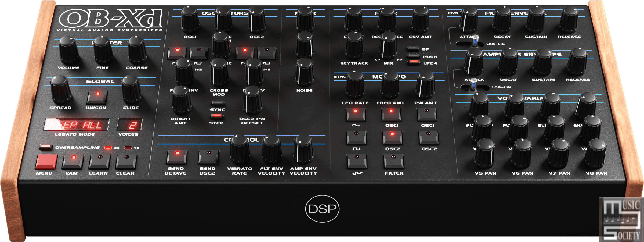Toggle the VAM button
This screenshot has height=242, width=644.
tap(73, 162)
